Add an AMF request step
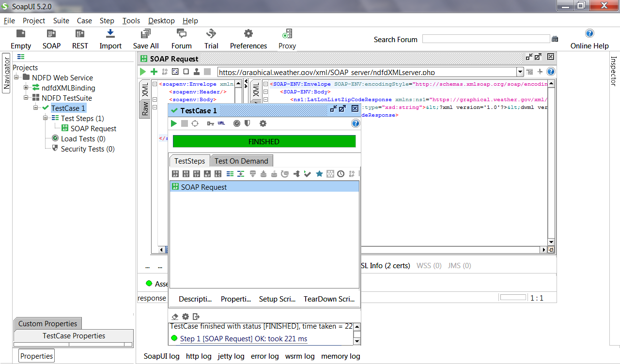The height and width of the screenshot is (364, 620). 207,174
